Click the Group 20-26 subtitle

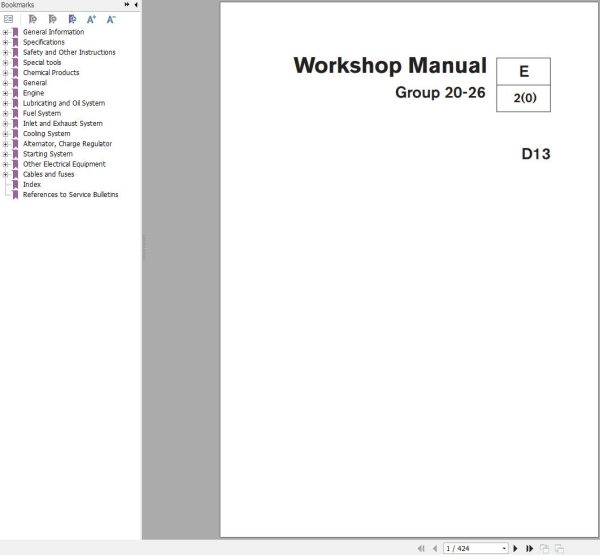pos(440,93)
